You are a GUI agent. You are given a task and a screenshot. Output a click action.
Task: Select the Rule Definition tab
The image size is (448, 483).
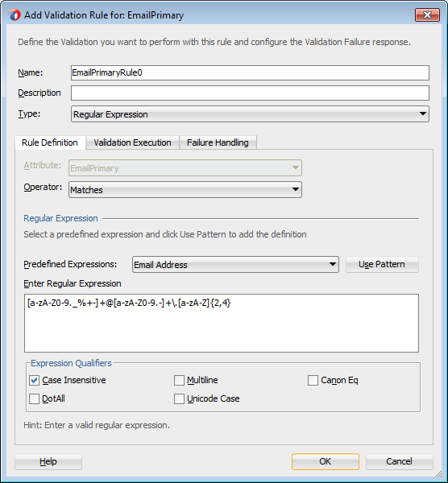click(x=50, y=142)
